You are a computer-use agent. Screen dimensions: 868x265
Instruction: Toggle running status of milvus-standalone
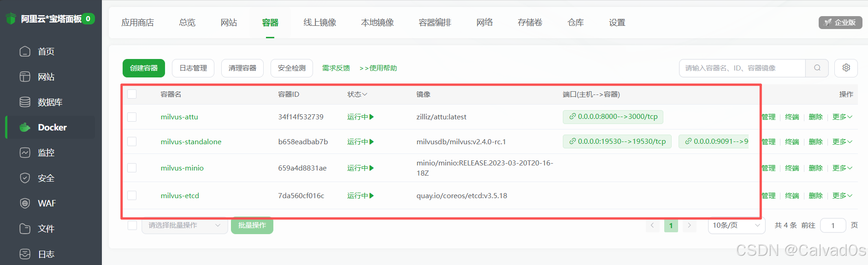pos(360,141)
